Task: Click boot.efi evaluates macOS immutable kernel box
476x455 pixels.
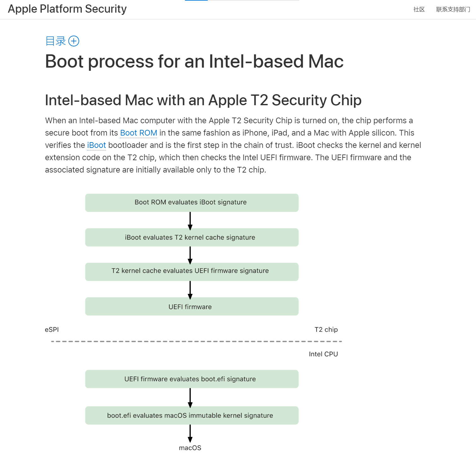Action: click(192, 415)
